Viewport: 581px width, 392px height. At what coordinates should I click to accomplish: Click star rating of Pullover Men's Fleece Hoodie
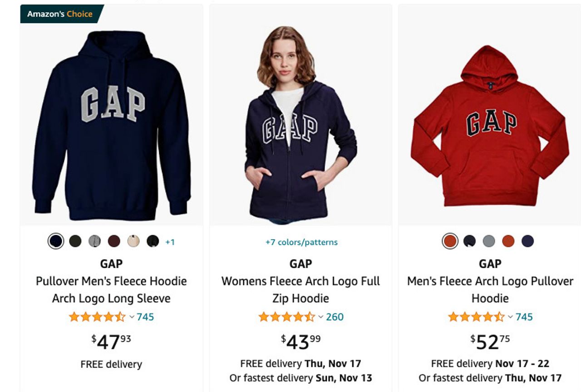pos(97,317)
